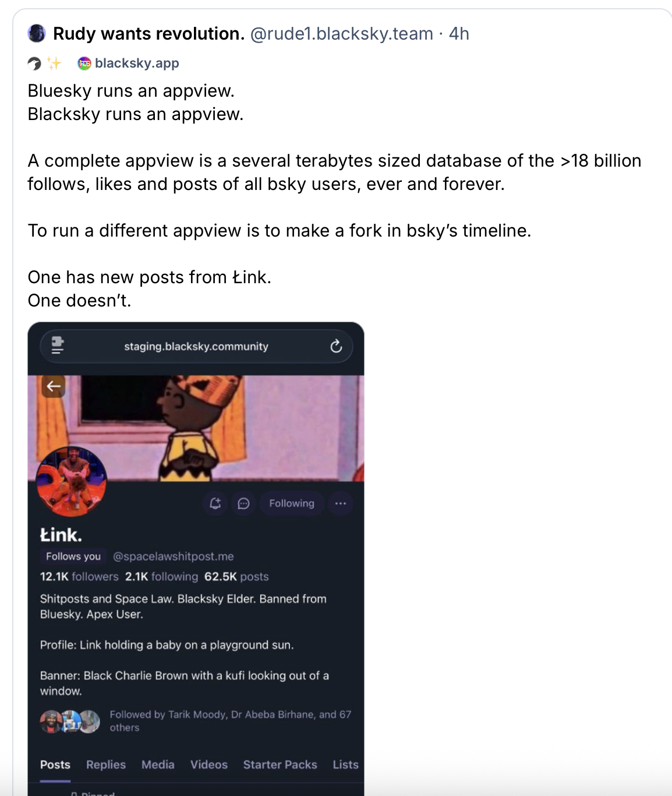672x796 pixels.
Task: Click the blacksky.app logo icon
Action: pos(84,64)
